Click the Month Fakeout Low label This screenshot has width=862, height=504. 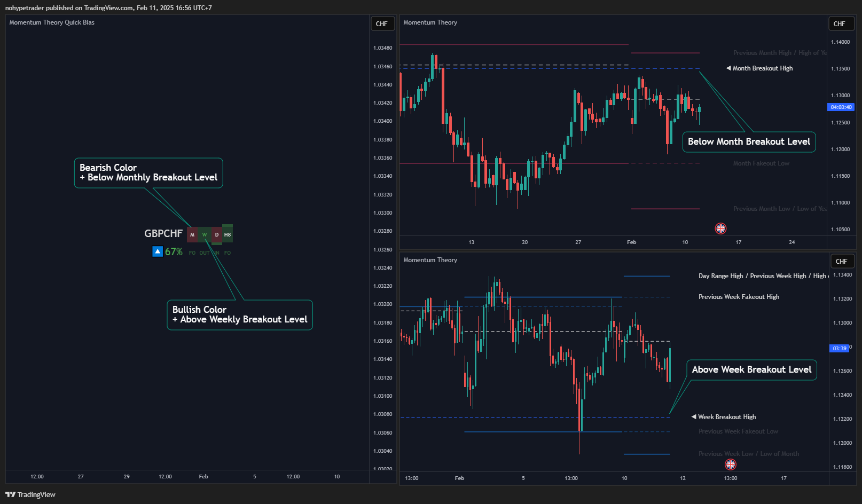[761, 163]
